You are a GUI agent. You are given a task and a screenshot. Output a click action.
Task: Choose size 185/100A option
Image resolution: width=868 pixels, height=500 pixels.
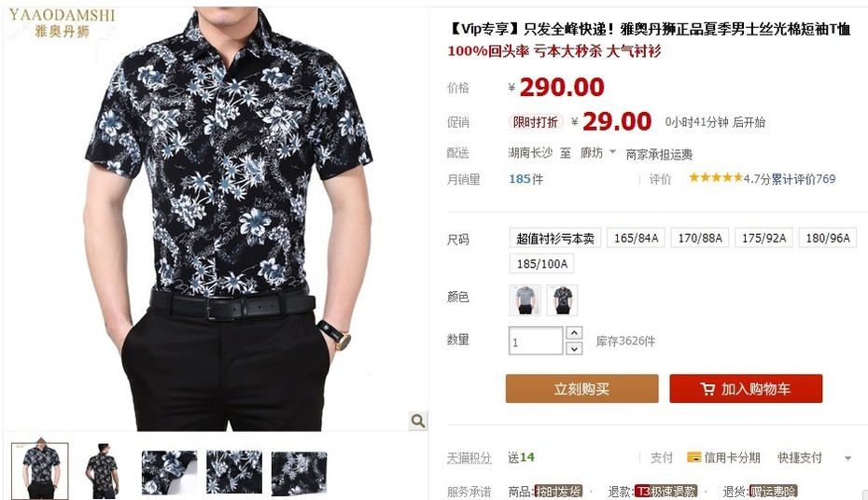coord(542,264)
